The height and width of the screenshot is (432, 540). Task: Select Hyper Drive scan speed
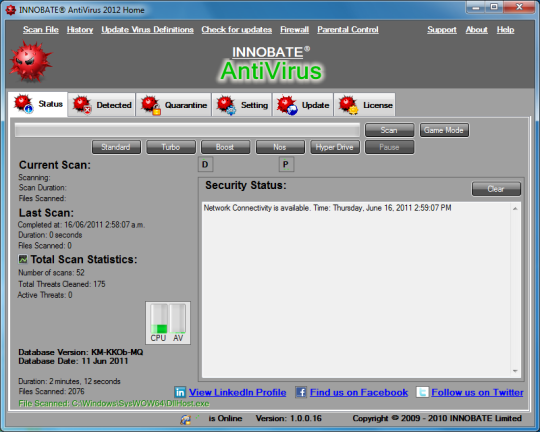tap(335, 147)
